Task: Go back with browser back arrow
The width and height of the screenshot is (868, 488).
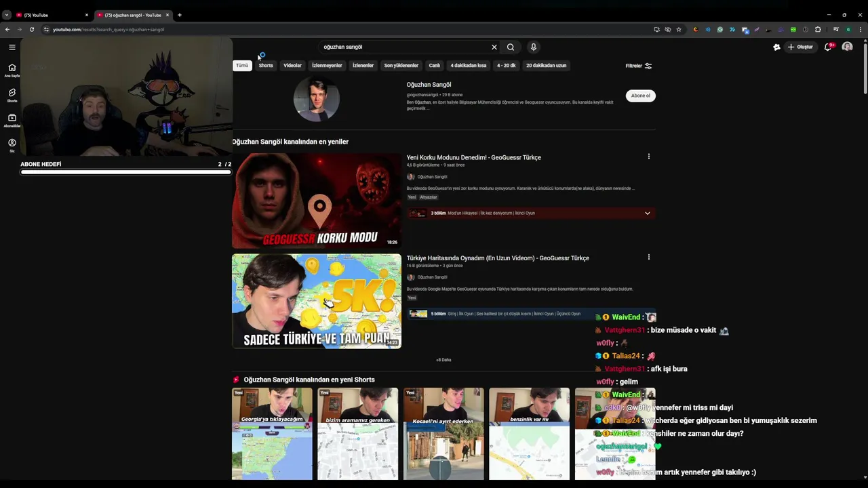Action: (7, 29)
